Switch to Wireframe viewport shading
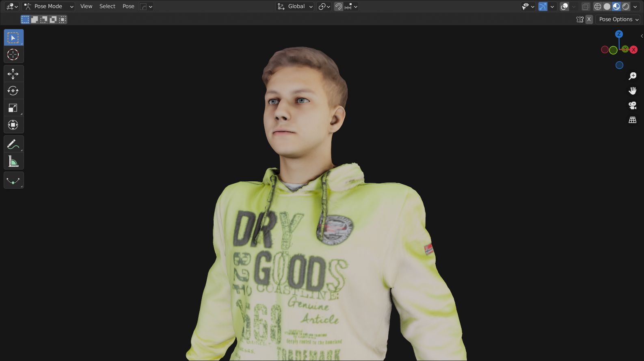Viewport: 644px width, 361px height. [x=598, y=7]
